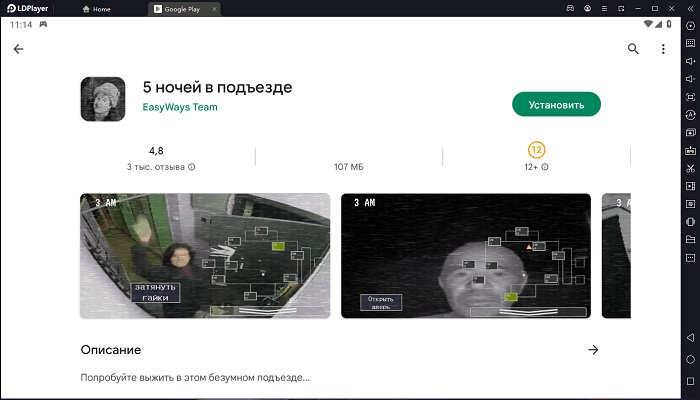Click the 4,8 rating value
Image resolution: width=700 pixels, height=400 pixels.
tap(156, 151)
